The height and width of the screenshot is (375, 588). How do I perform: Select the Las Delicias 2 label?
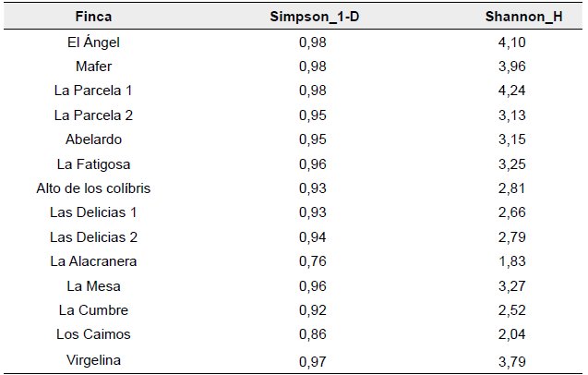pos(93,237)
